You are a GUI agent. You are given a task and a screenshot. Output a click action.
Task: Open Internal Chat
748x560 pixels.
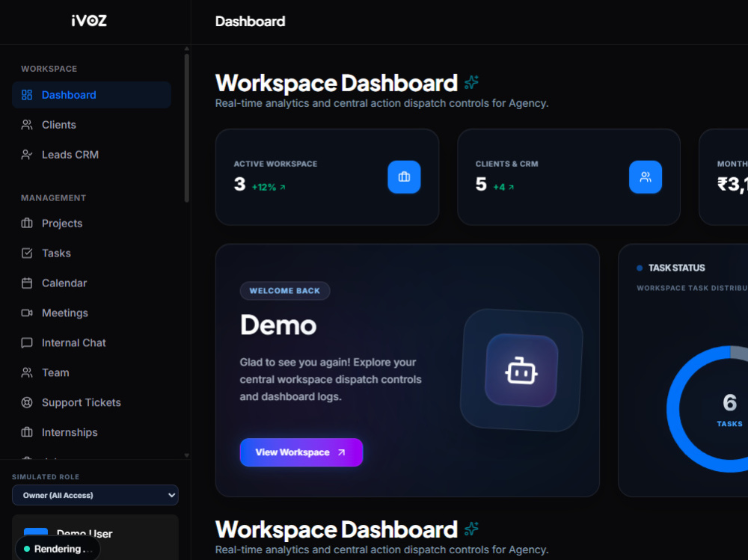click(91, 343)
